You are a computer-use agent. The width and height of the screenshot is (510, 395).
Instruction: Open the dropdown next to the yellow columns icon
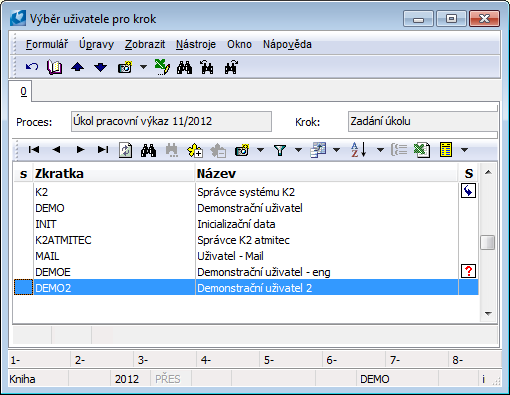[x=465, y=150]
